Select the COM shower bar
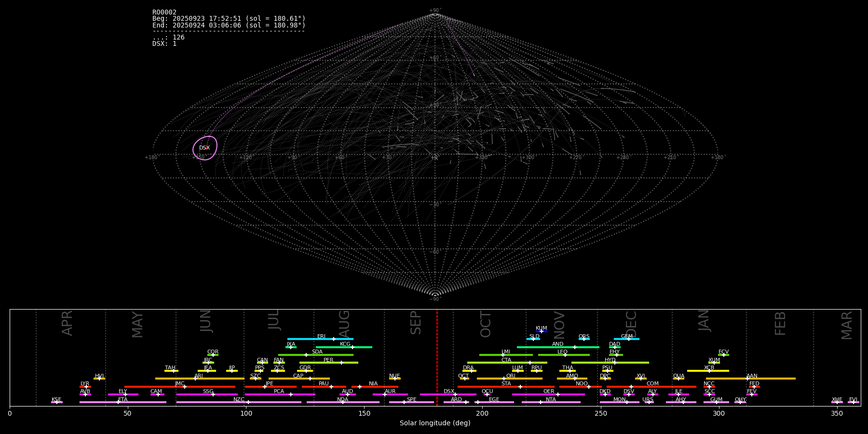The width and height of the screenshot is (868, 434). (651, 387)
